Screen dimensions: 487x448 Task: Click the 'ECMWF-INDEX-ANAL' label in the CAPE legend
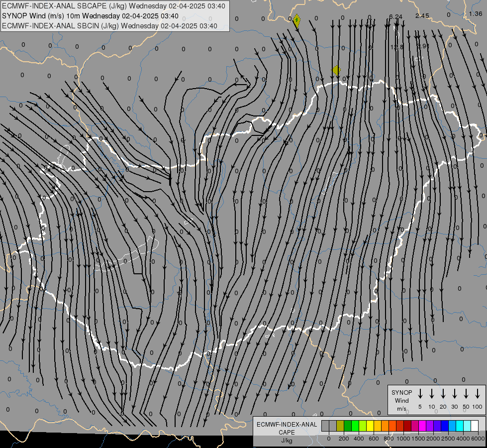click(287, 425)
